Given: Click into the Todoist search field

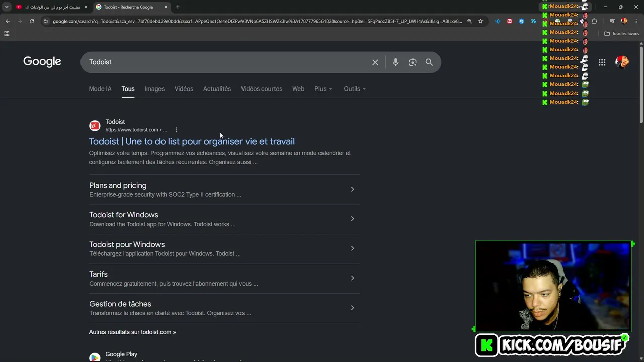Looking at the screenshot, I should (x=226, y=62).
